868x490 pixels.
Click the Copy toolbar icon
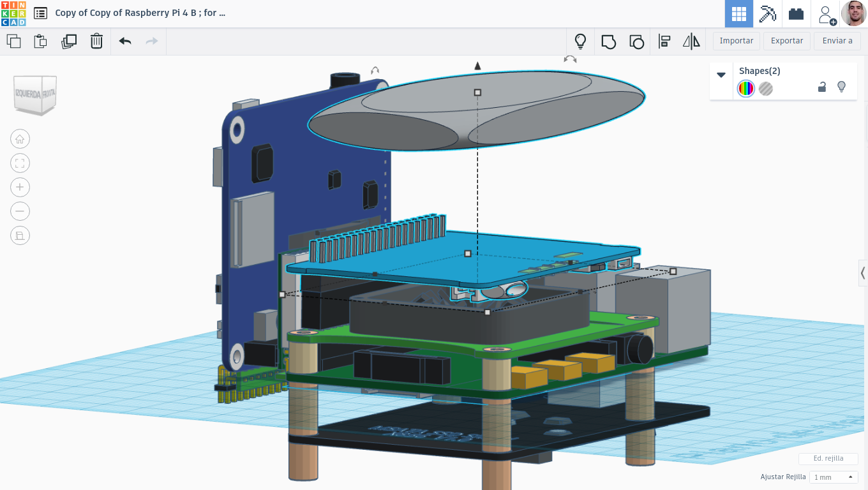tap(13, 41)
